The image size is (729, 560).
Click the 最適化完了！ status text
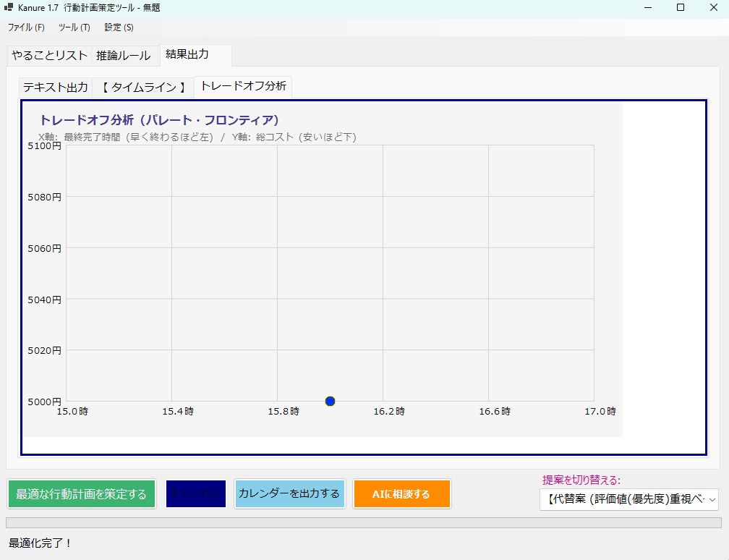click(x=40, y=543)
